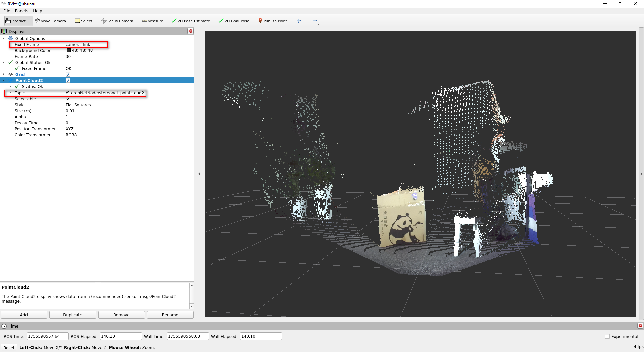Activate the Publish Point tool
Screen dimensions: 644x352
[273, 21]
